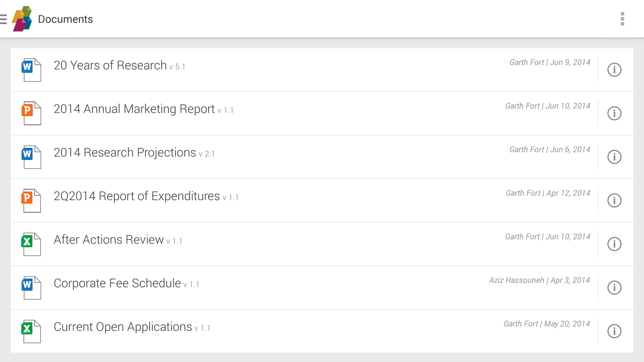Click the Word icon beside 2014 Research Projections
This screenshot has height=362, width=644.
click(x=32, y=157)
